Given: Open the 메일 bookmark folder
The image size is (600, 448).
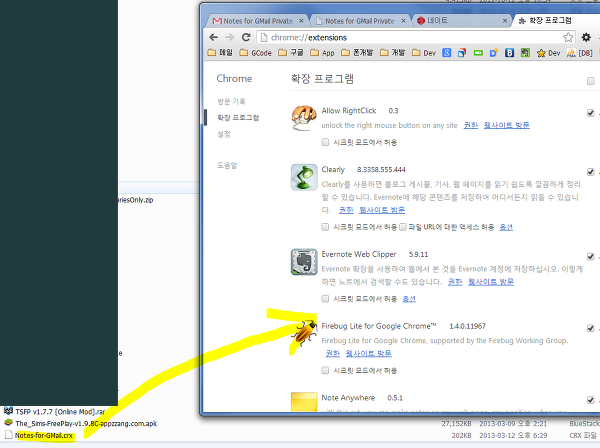Looking at the screenshot, I should tap(220, 53).
